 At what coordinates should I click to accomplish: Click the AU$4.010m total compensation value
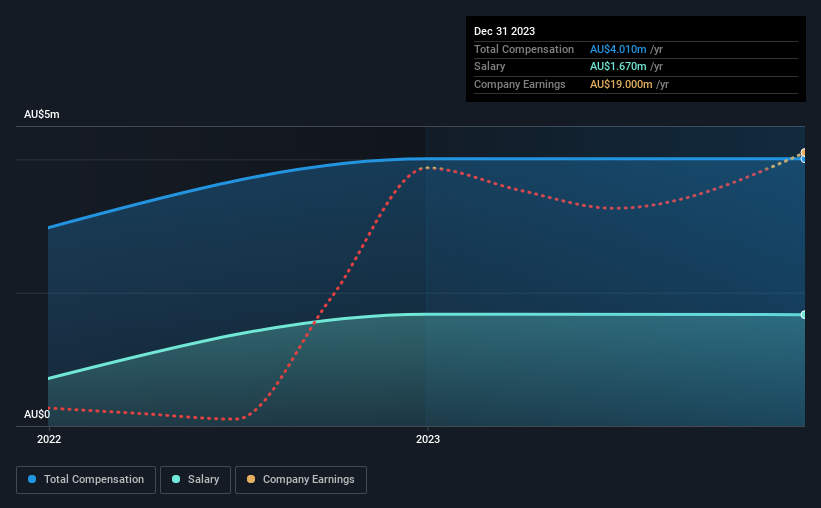click(618, 49)
